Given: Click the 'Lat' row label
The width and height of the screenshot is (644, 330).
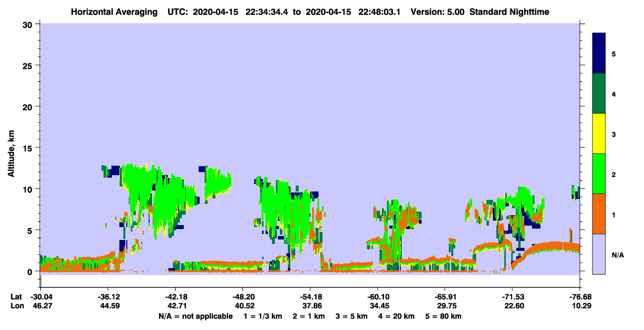Looking at the screenshot, I should (x=16, y=297).
